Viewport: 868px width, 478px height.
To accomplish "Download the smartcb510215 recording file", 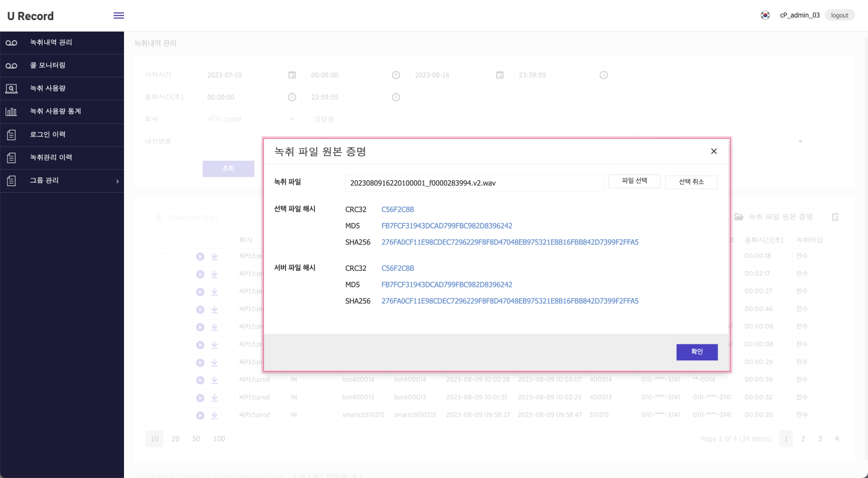I will pos(214,415).
